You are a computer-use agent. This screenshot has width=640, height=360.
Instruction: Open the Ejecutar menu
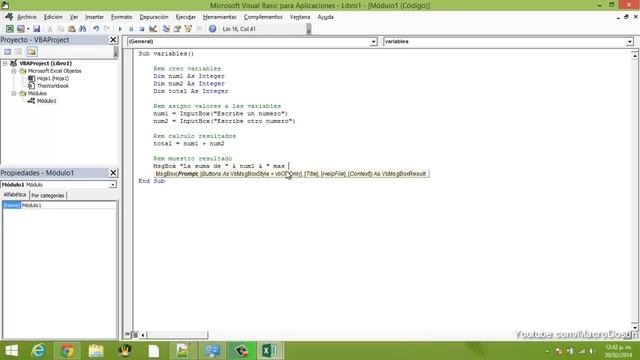point(186,17)
